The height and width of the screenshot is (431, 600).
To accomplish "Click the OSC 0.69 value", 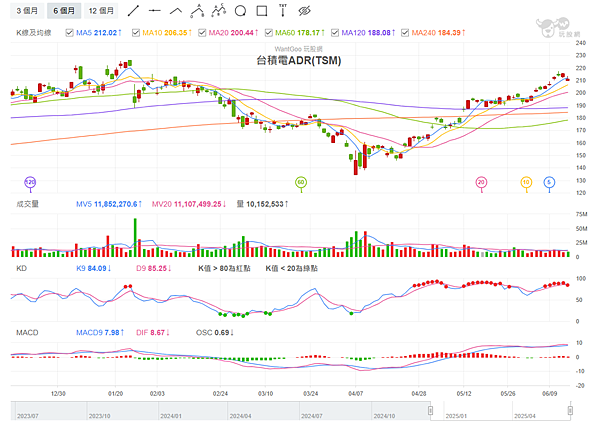I will click(215, 333).
